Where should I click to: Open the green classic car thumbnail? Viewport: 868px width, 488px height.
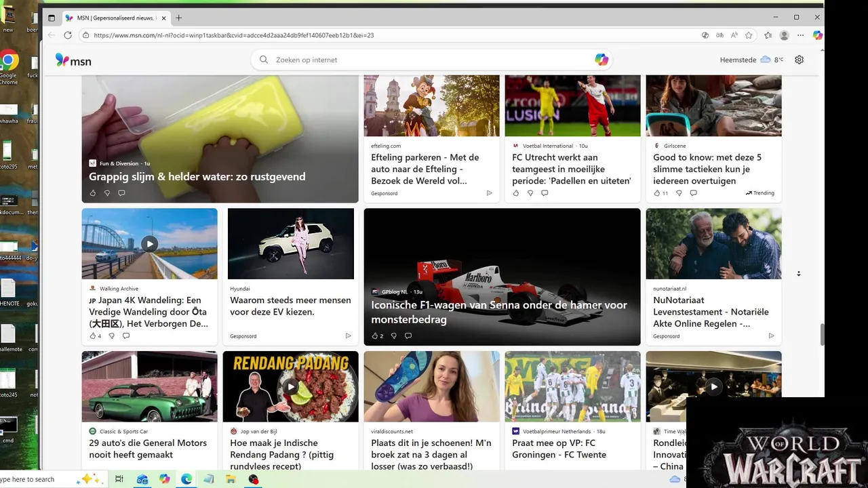pyautogui.click(x=149, y=386)
